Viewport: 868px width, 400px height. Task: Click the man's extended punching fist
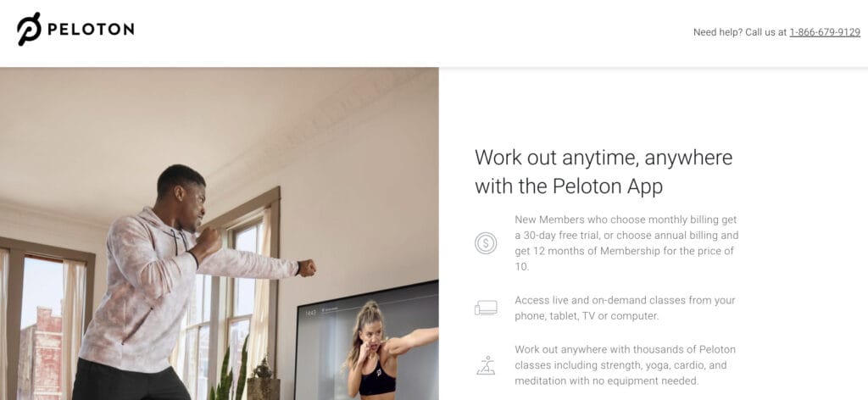coord(306,268)
